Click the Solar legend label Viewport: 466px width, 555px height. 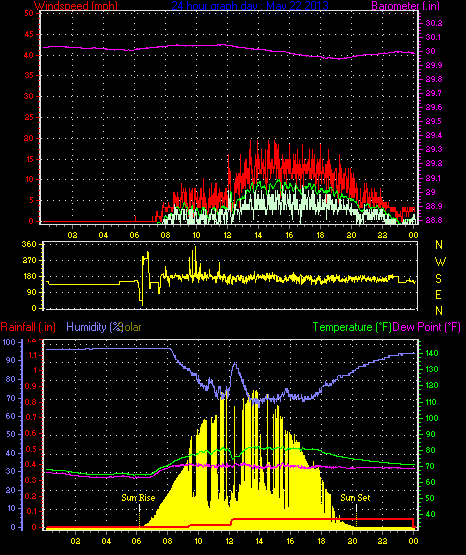[131, 327]
